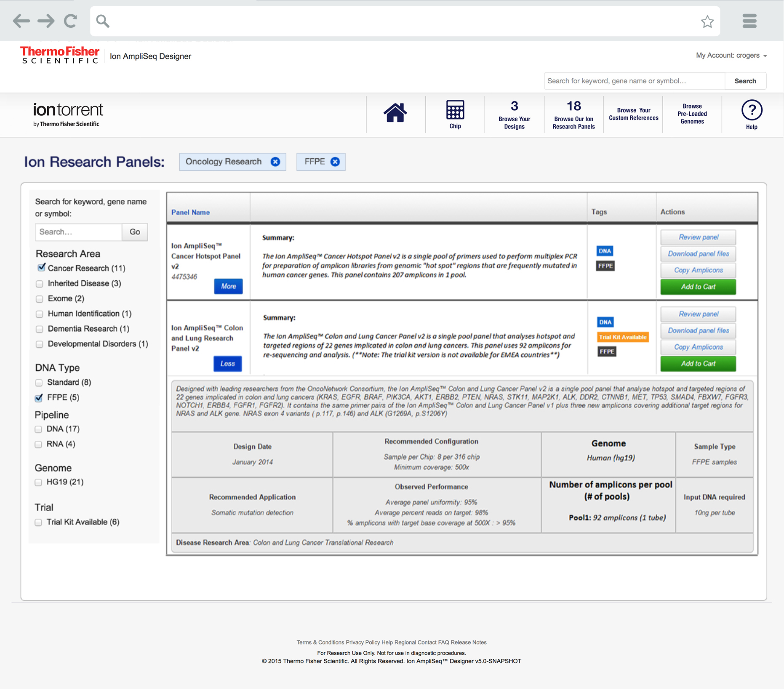Viewport: 784px width, 689px height.
Task: Add Cancer Hotspot Panel v2 to cart
Action: click(698, 287)
